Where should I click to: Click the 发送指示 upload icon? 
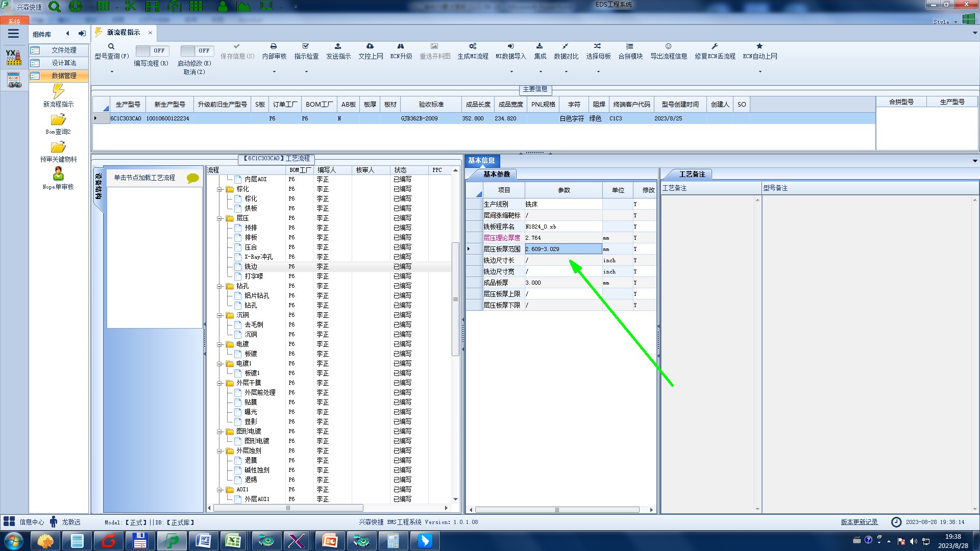pos(338,46)
